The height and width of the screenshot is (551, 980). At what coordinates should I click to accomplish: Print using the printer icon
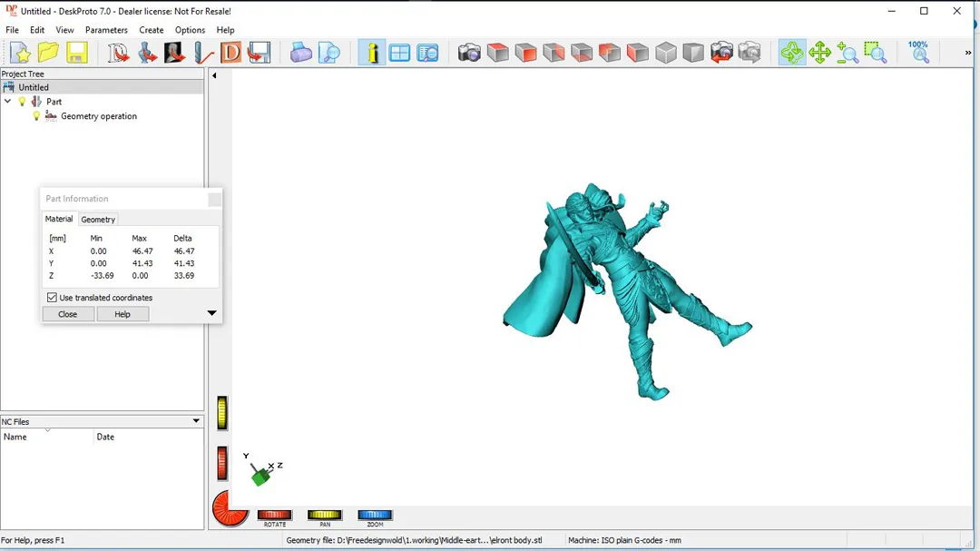[300, 53]
